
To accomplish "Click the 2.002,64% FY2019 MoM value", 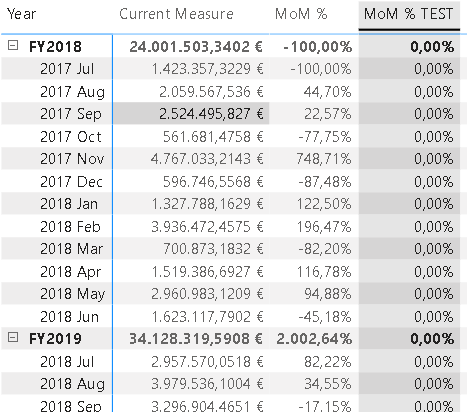I will coord(314,339).
